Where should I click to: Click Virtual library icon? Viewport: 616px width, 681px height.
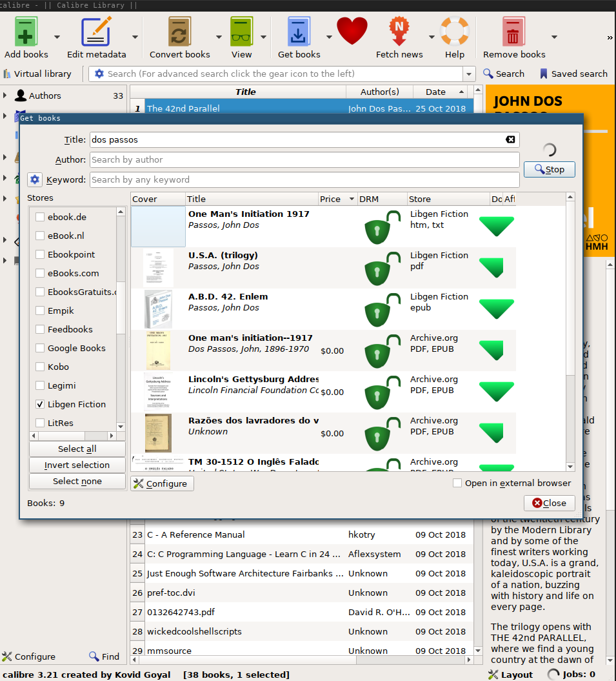7,74
